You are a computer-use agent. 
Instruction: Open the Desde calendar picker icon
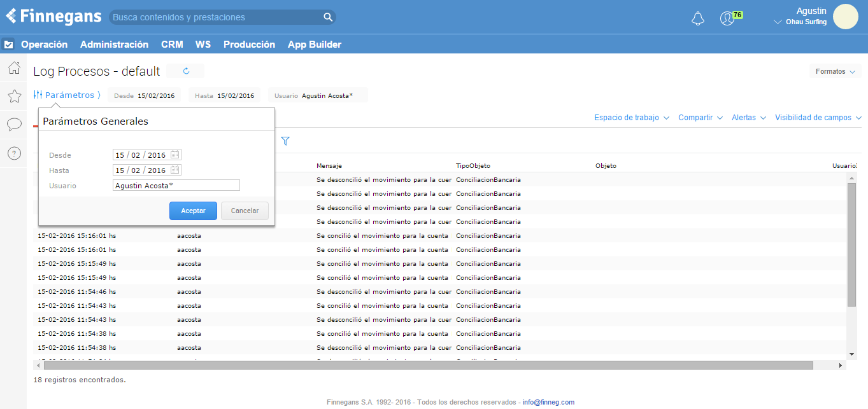(175, 155)
